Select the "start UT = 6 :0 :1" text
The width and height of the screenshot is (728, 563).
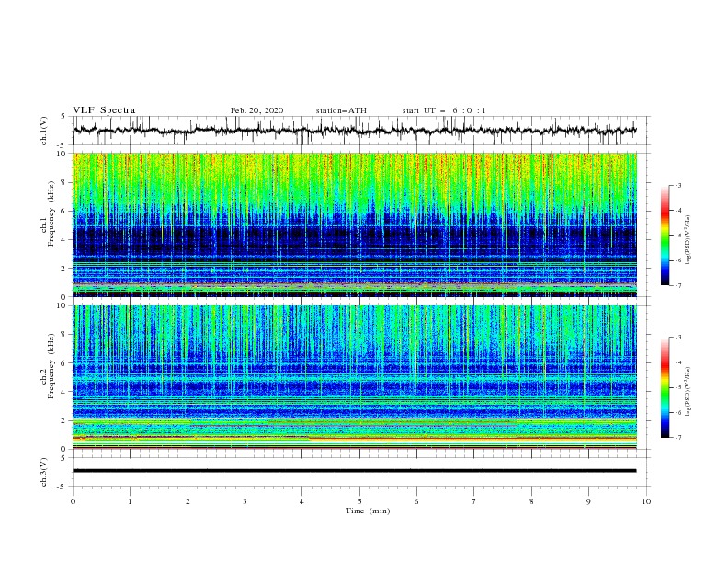[x=444, y=110]
